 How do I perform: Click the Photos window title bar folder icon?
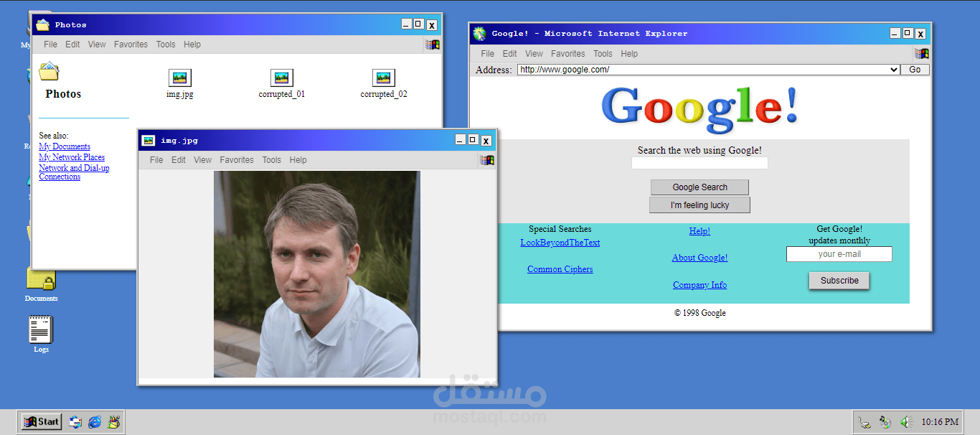(x=43, y=24)
